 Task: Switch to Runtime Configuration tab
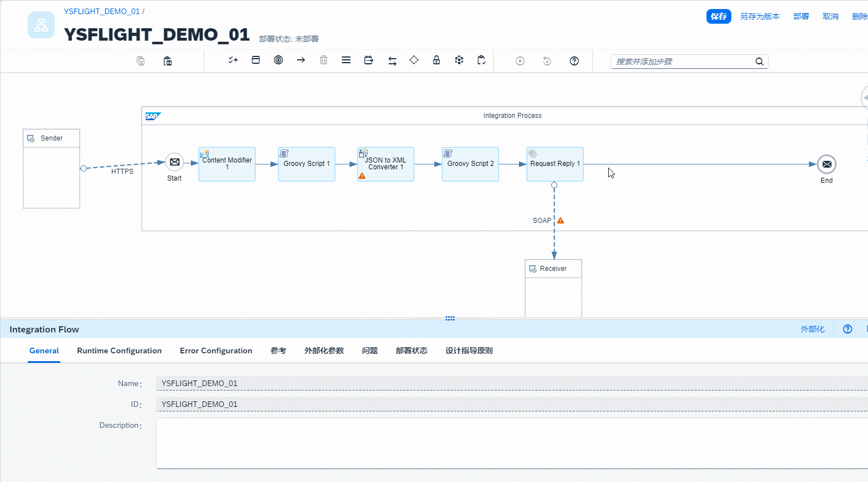(x=119, y=350)
